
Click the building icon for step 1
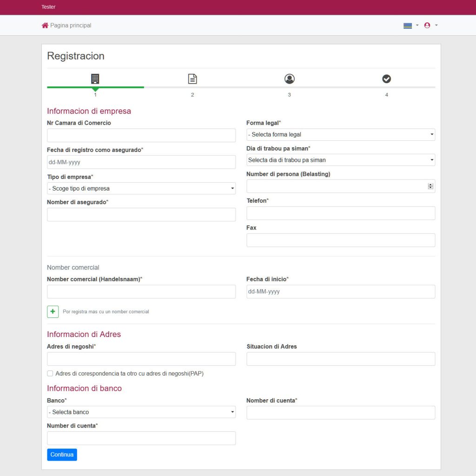[x=95, y=79]
